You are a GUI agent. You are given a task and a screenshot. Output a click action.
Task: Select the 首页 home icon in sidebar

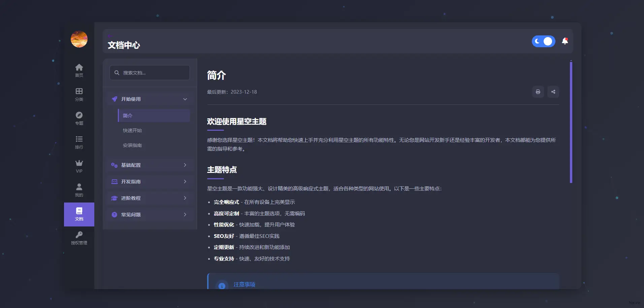point(79,70)
